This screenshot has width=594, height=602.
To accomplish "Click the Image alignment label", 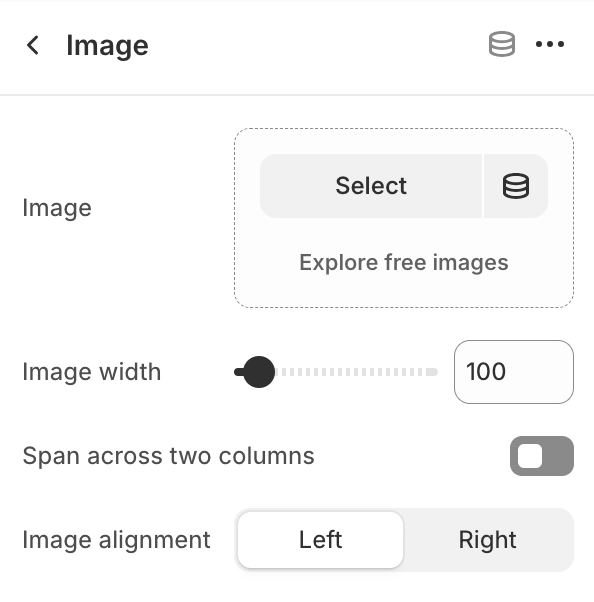I will tap(116, 540).
